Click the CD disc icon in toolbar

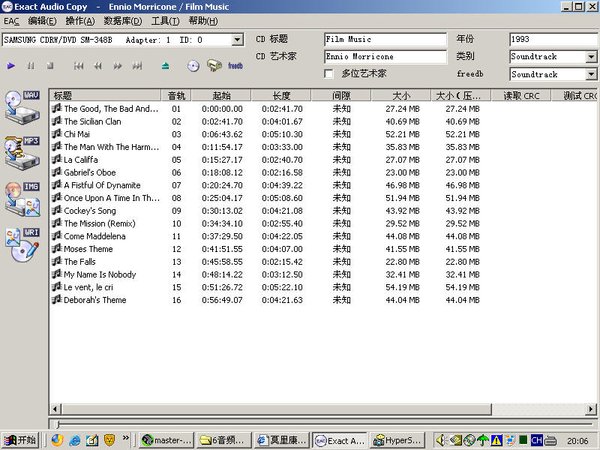[193, 66]
